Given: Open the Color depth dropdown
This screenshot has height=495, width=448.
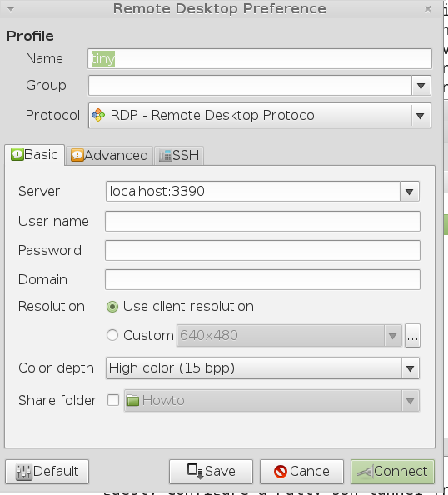Looking at the screenshot, I should [x=262, y=368].
